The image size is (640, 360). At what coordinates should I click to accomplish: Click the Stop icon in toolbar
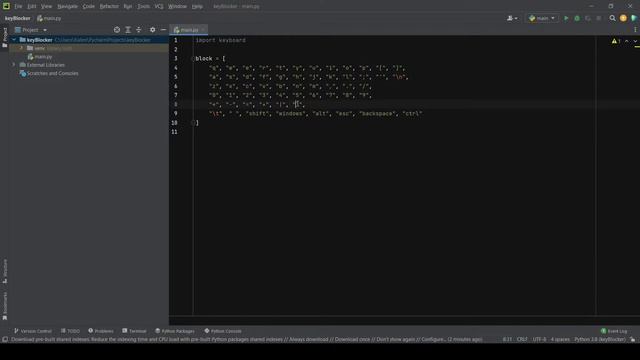pos(599,18)
